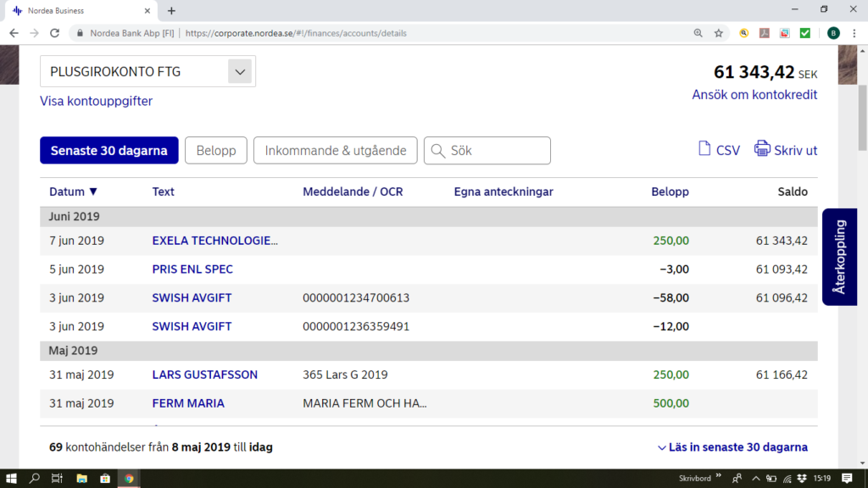Image resolution: width=868 pixels, height=488 pixels.
Task: Open the Visa kontouppgifter link
Action: [x=97, y=101]
